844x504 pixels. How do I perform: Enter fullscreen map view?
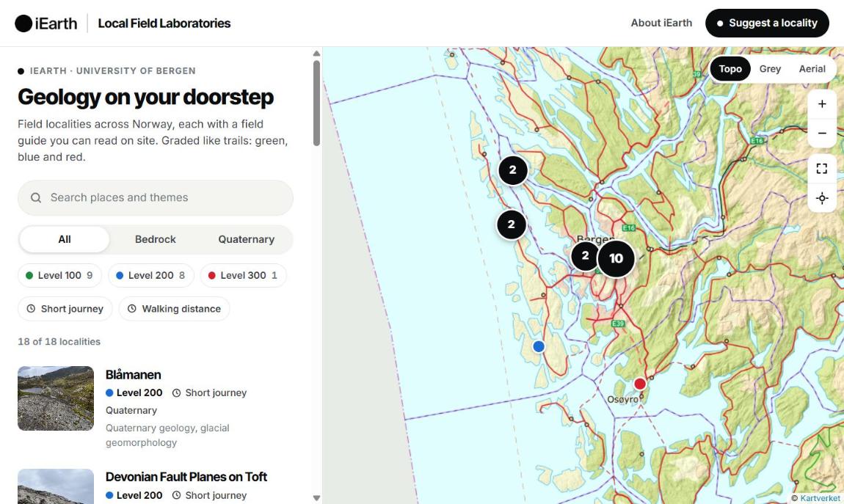822,169
